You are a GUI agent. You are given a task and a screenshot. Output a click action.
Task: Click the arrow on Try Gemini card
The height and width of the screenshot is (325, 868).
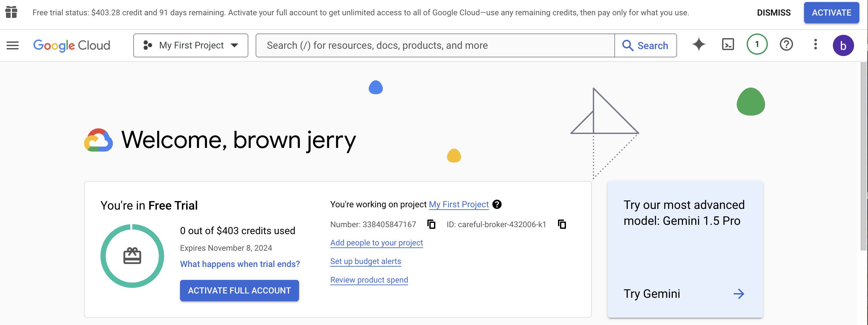coord(739,293)
